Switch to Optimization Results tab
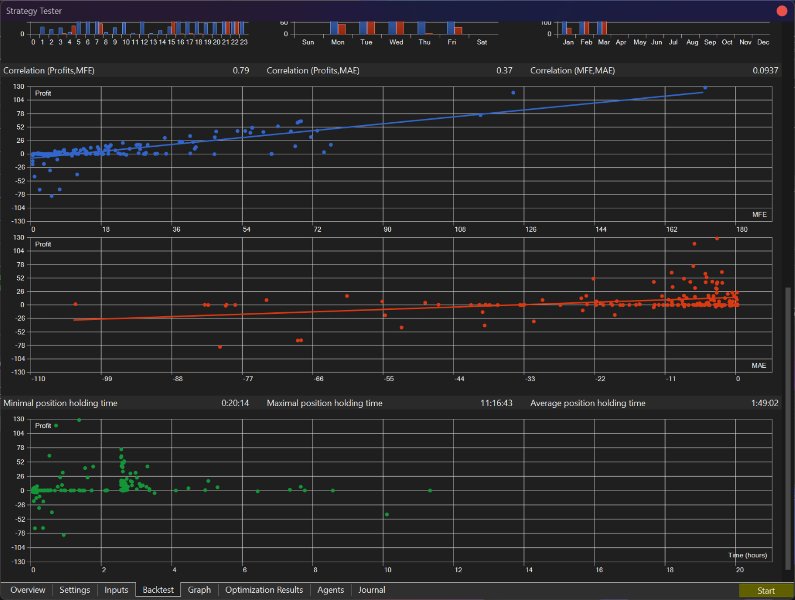 (x=264, y=590)
